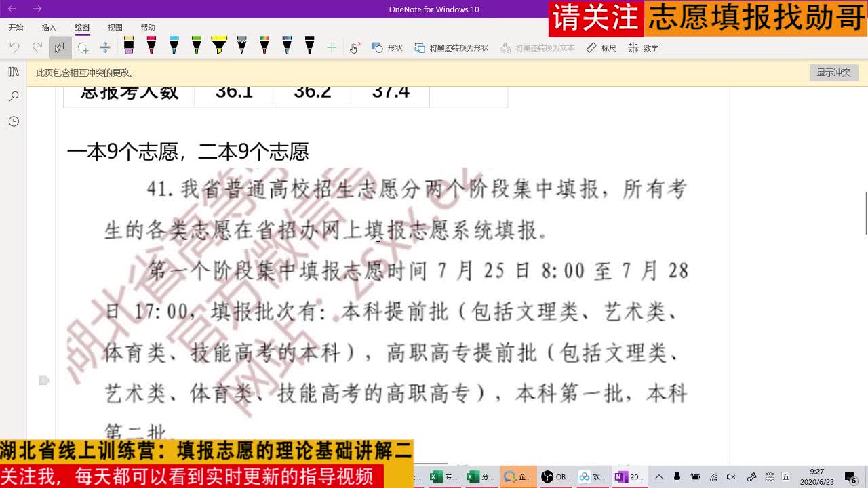Select the rainbow-colored pen
The width and height of the screenshot is (868, 488).
click(x=264, y=46)
